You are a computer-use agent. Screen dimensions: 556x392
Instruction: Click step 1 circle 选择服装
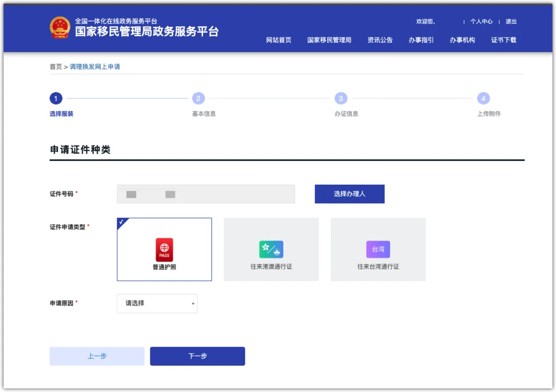click(56, 98)
